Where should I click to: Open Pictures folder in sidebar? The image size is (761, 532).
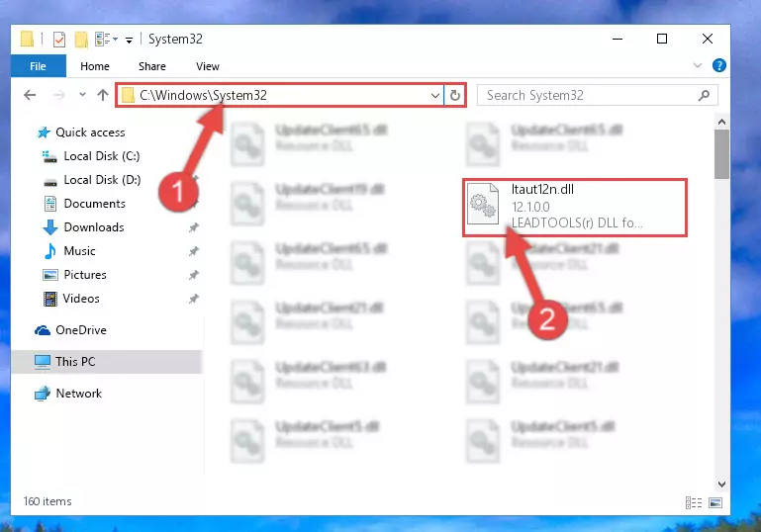coord(85,275)
